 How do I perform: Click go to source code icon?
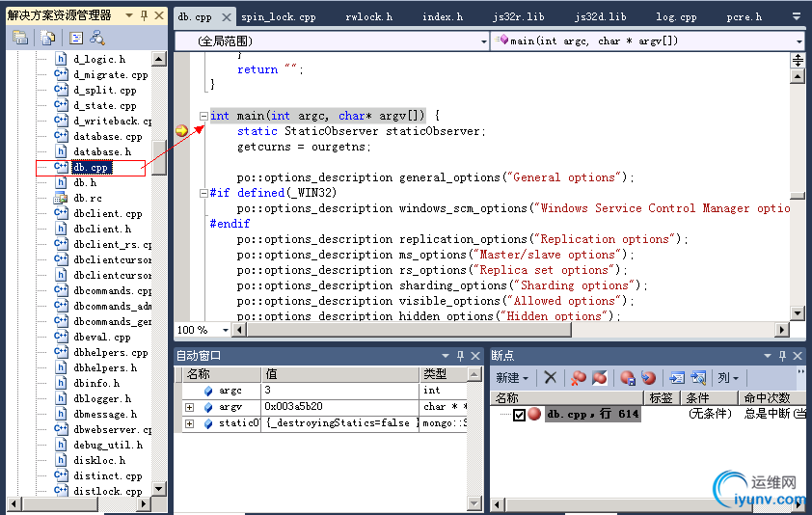tap(677, 378)
